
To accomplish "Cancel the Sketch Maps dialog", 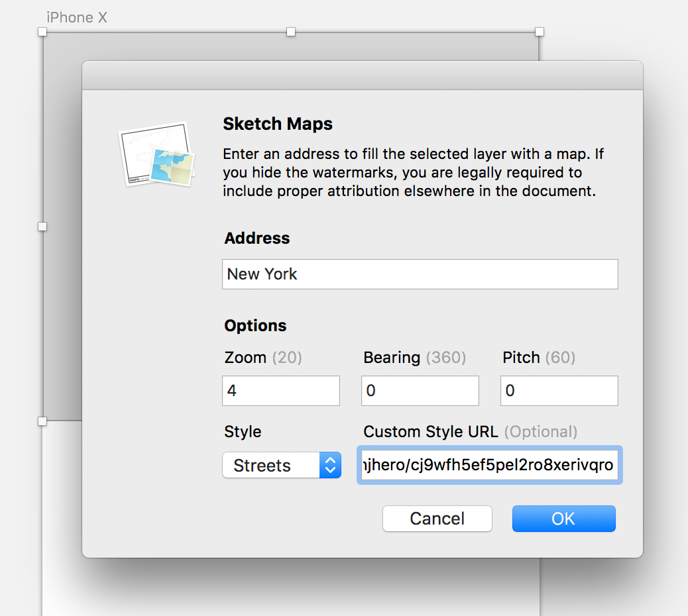I will pyautogui.click(x=437, y=519).
